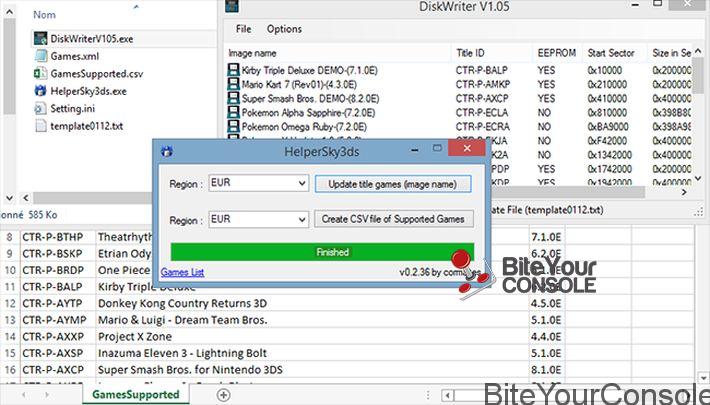Select spreadsheet row header 12

point(10,304)
